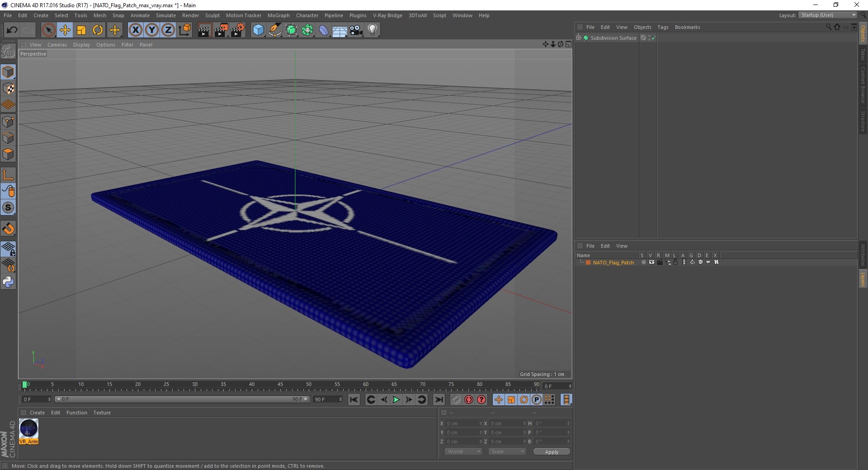
Task: Toggle position keyframe recording
Action: pyautogui.click(x=498, y=399)
